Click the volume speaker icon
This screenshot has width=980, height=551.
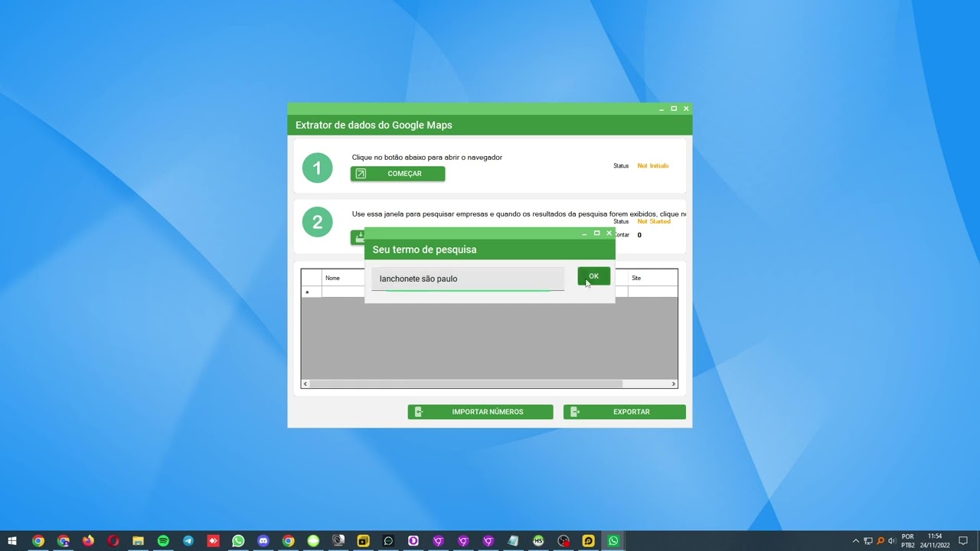892,541
